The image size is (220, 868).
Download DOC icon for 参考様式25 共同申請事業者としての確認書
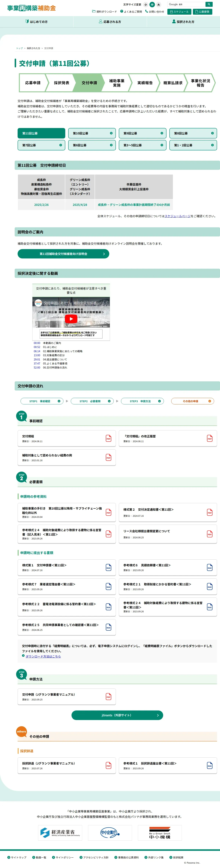pos(108,627)
